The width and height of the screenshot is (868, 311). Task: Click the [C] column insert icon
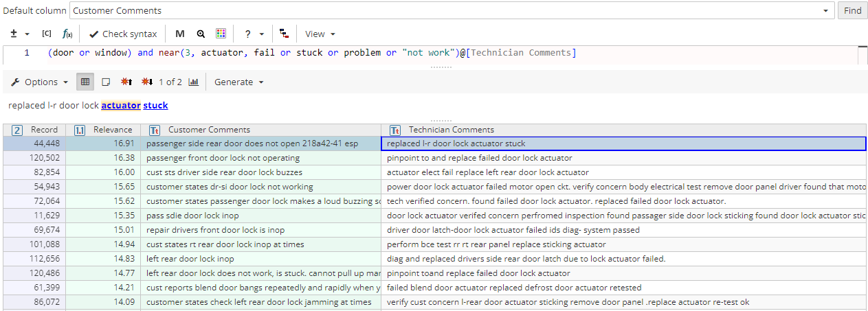pyautogui.click(x=47, y=34)
